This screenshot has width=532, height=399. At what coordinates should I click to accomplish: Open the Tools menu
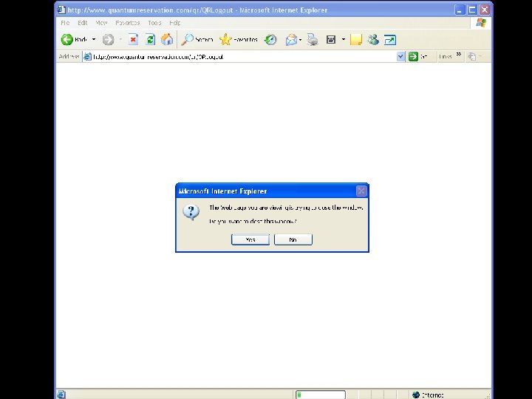pos(154,23)
